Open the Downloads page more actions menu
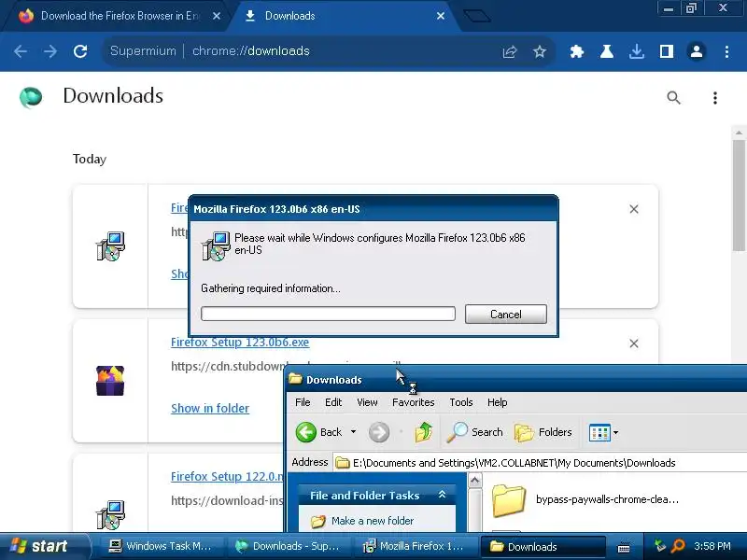Viewport: 747px width, 560px height. tap(715, 98)
